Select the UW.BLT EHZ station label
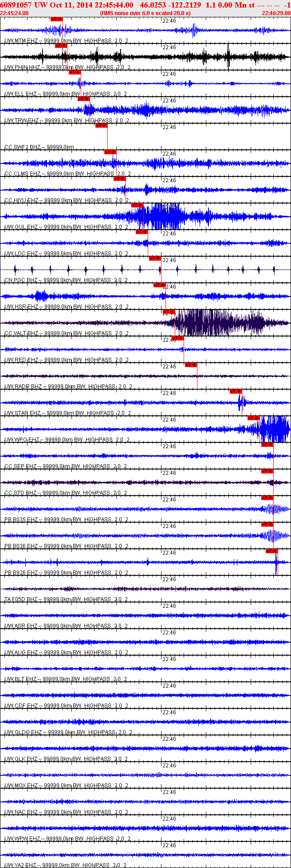Image resolution: width=291 pixels, height=868 pixels. (21, 679)
